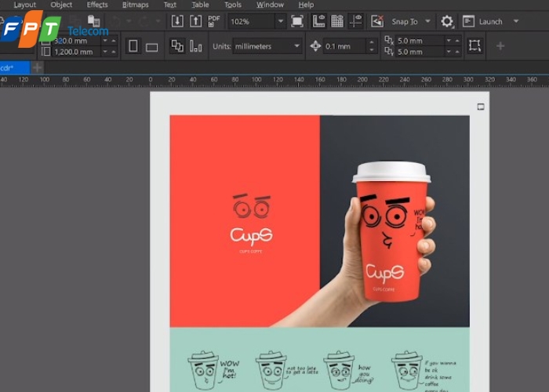Click the Export icon
This screenshot has height=392, width=549.
pyautogui.click(x=195, y=21)
